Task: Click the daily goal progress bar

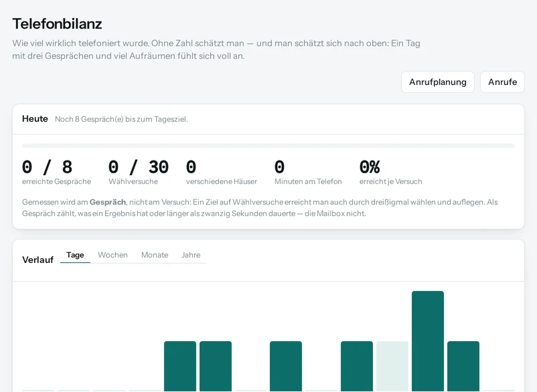Action: [268, 146]
